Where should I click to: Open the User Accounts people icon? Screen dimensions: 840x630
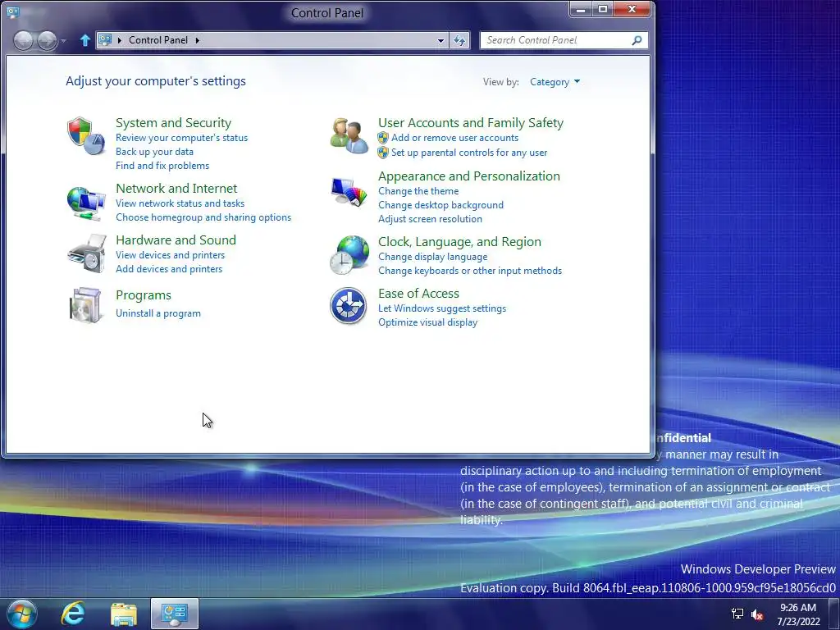pyautogui.click(x=349, y=136)
